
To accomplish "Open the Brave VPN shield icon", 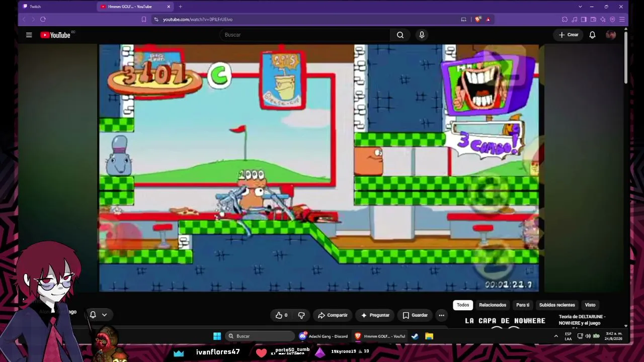I will (x=612, y=19).
